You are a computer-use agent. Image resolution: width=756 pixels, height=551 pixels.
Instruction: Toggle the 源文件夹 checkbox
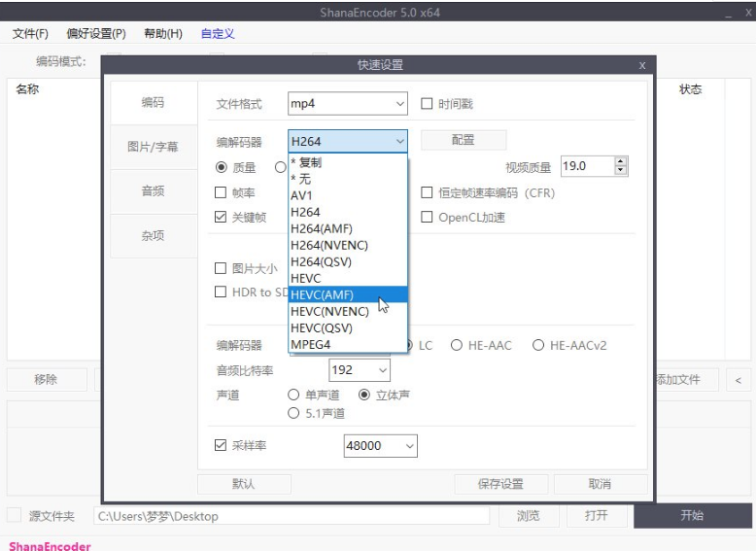coord(14,515)
